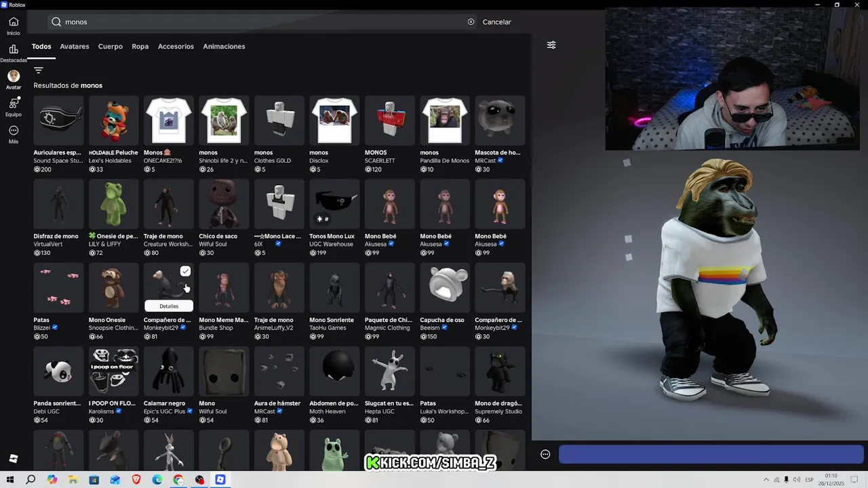Screen dimensions: 868x488
Task: Switch to the Avatares tab
Action: coord(75,47)
